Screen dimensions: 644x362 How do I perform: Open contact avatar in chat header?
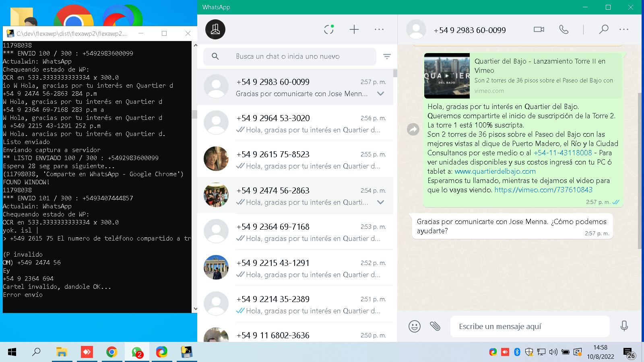(416, 29)
